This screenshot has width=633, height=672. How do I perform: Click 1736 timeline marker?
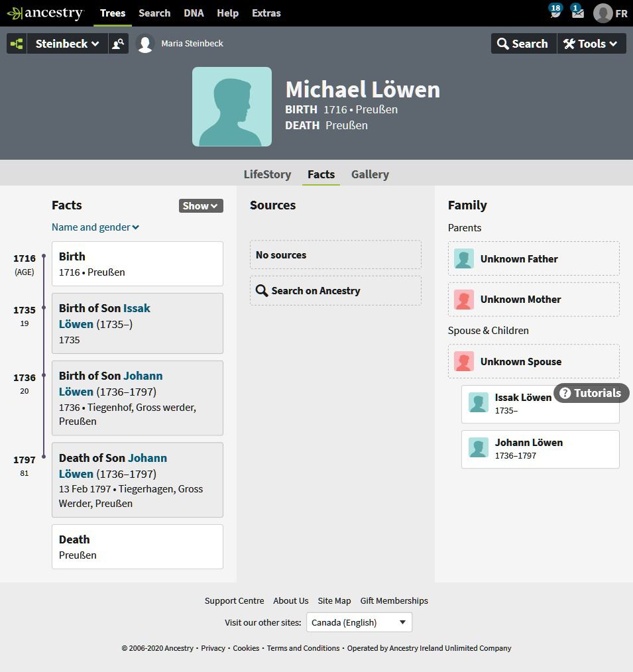(x=44, y=375)
